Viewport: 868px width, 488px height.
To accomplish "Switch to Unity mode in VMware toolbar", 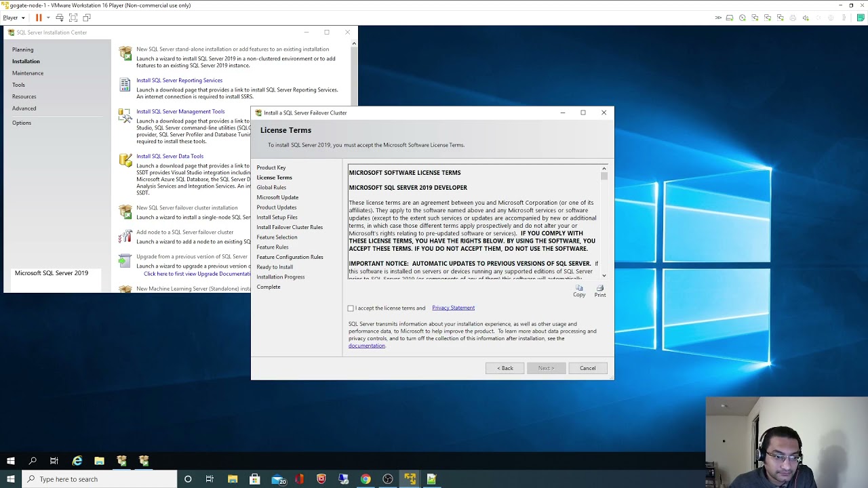I will pos(87,18).
